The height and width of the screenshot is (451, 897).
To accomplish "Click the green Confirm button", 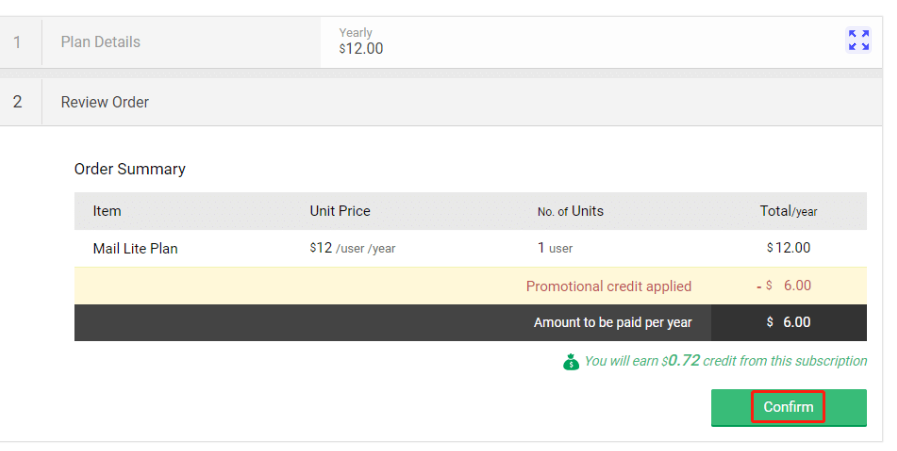I will [x=788, y=408].
